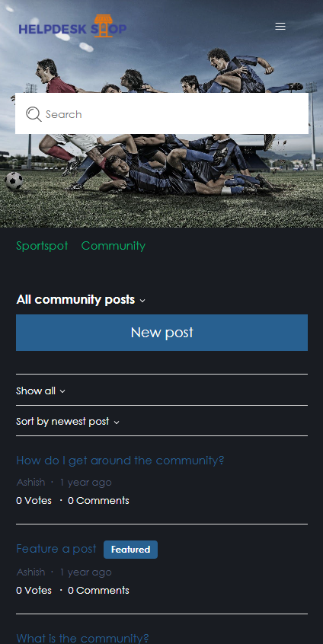Screen dimensions: 323x644
Task: Click the chevron next to Sort by newest post
Action: click(x=117, y=422)
